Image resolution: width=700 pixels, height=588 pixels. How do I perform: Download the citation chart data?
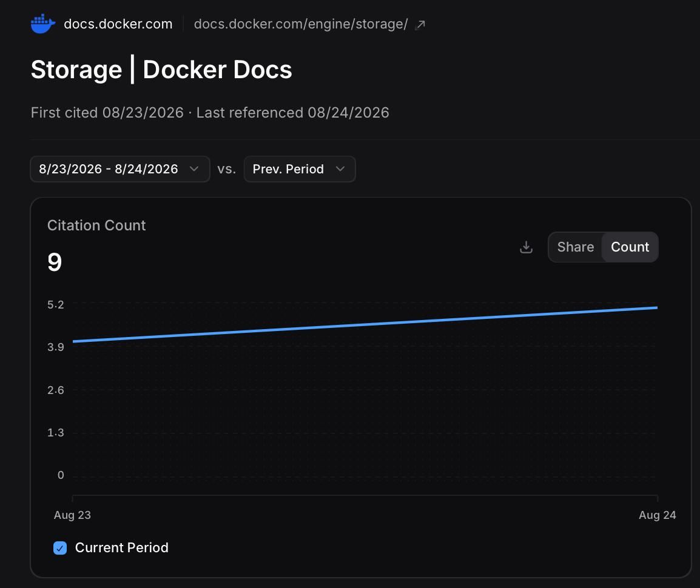527,247
